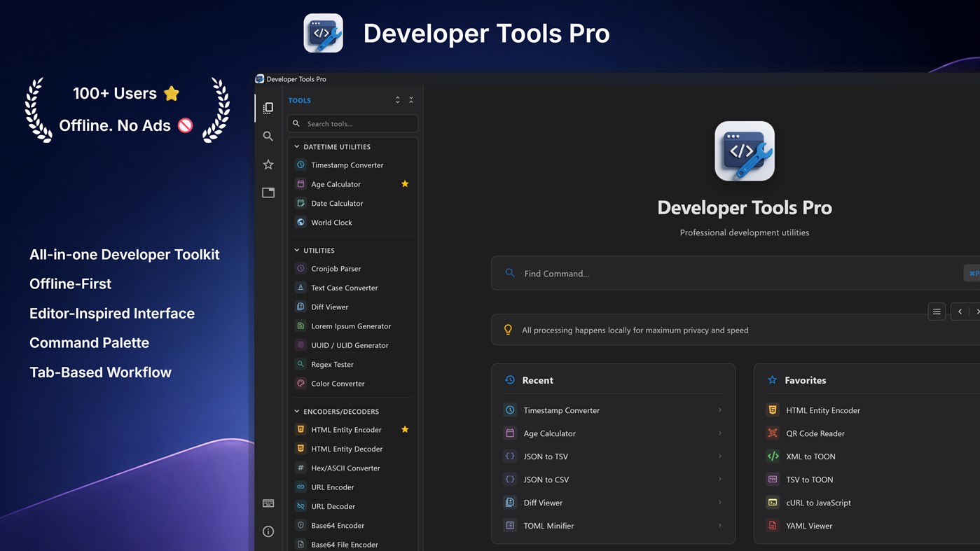Click the Regex Tester magnifier icon
This screenshot has height=551, width=980.
click(x=301, y=364)
